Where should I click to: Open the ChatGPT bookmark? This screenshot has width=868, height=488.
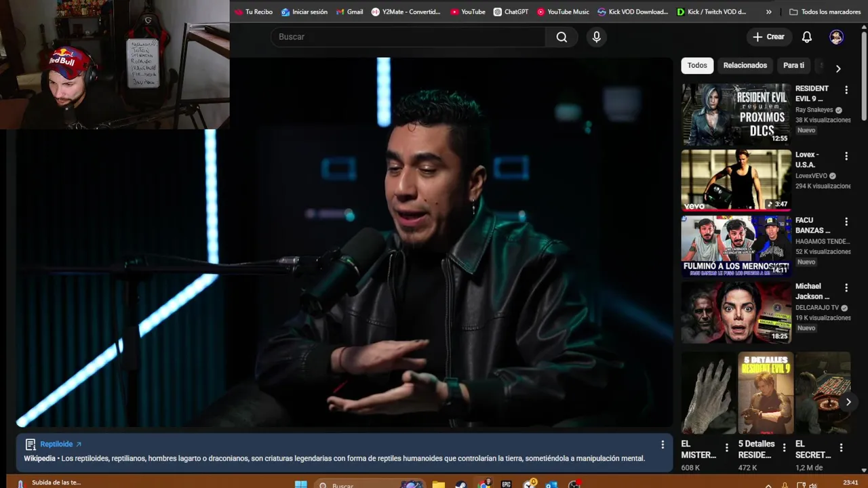tap(511, 12)
